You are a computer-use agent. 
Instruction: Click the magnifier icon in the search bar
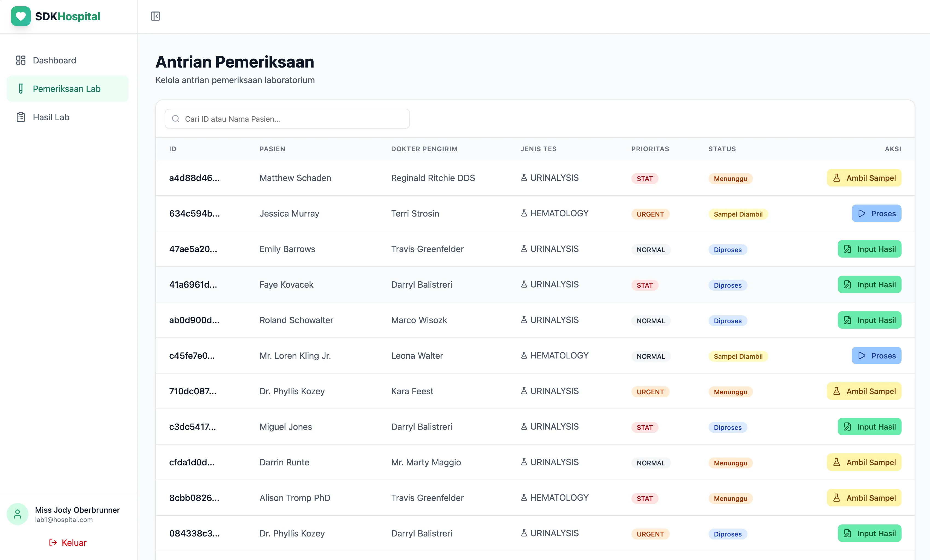click(175, 118)
